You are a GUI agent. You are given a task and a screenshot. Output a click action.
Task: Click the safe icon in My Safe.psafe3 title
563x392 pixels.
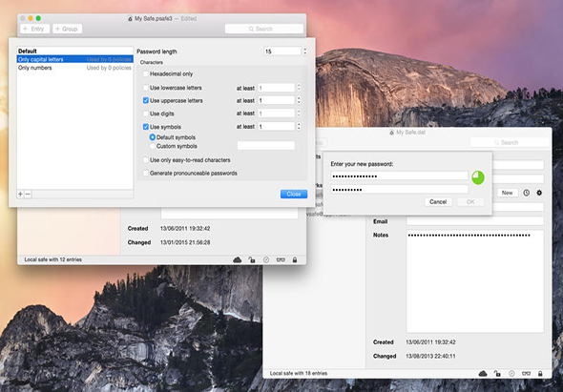[131, 19]
